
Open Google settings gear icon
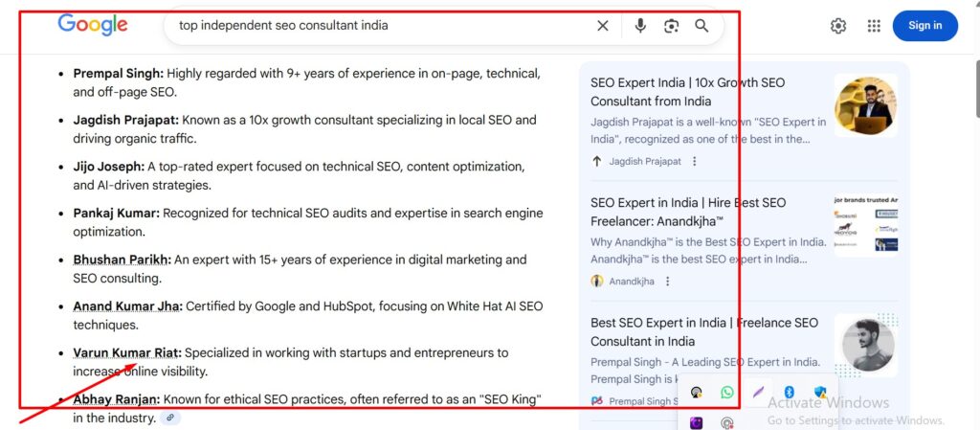(x=838, y=26)
